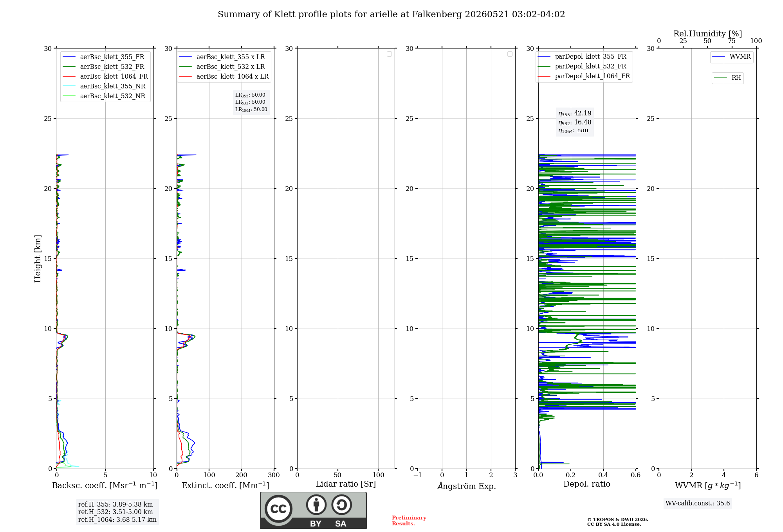The width and height of the screenshot is (783, 532).
Task: Click the cyan line swatch for aerBsc_klett_355_NR
Action: click(x=69, y=86)
